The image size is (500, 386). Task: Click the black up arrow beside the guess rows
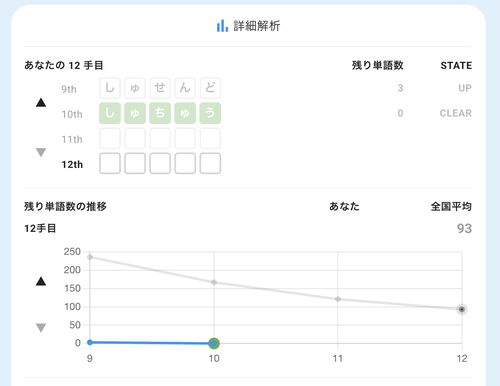(x=41, y=102)
